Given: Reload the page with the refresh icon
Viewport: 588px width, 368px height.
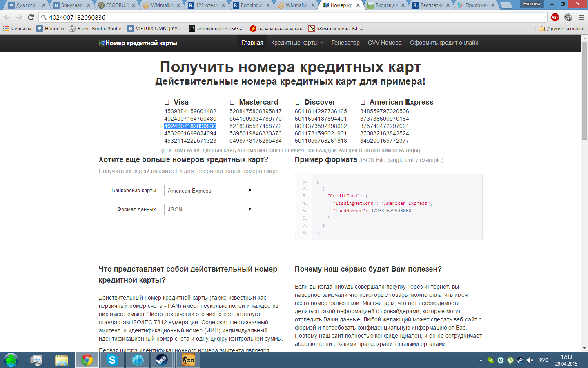Looking at the screenshot, I should pyautogui.click(x=31, y=17).
